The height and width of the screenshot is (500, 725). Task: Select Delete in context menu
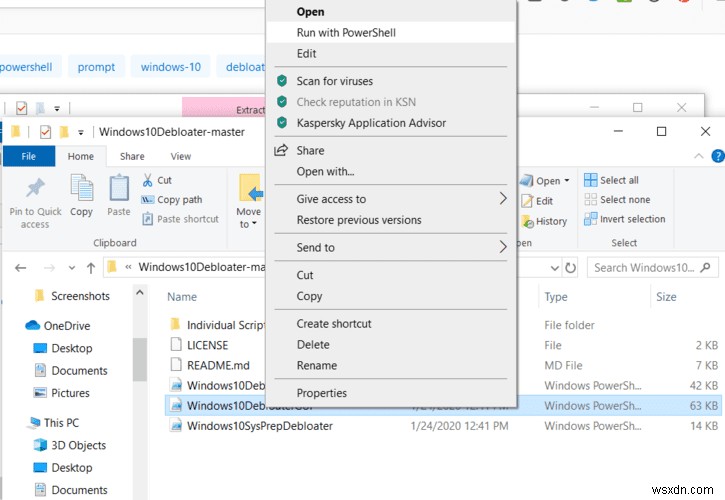391,345
